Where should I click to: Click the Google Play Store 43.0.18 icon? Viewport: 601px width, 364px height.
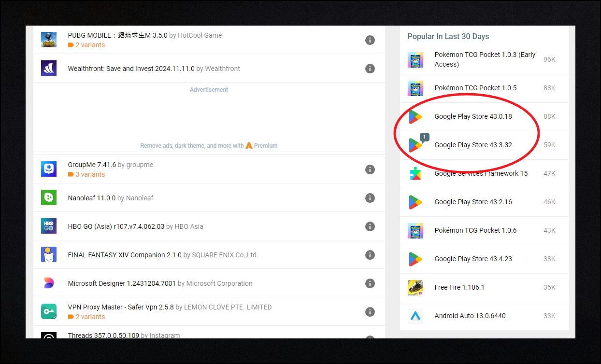(x=415, y=117)
